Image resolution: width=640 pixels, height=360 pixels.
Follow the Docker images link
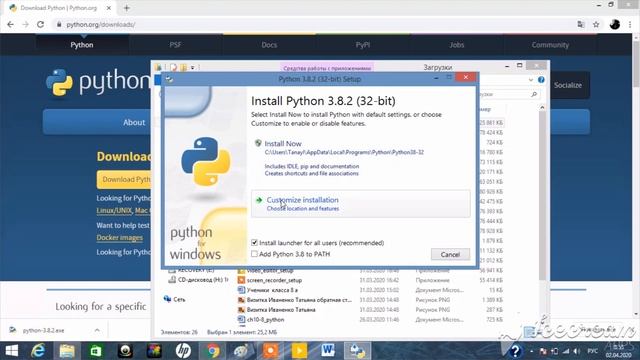pos(120,238)
